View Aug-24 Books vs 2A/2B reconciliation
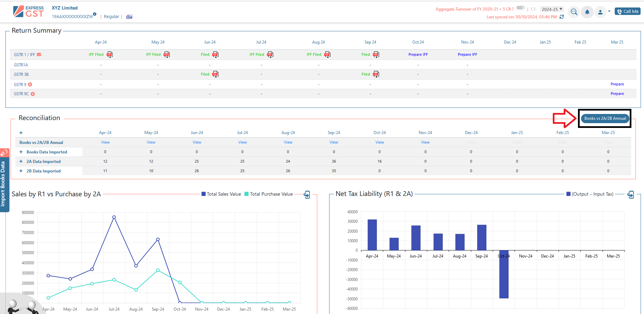The width and height of the screenshot is (644, 314). pos(288,142)
